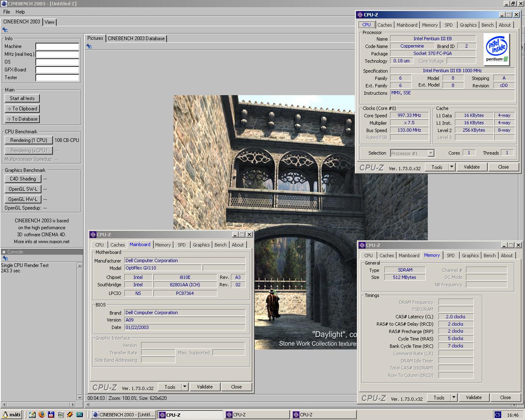Click Validate in CPU-Z Mainboard window
525x420 pixels.
point(205,387)
